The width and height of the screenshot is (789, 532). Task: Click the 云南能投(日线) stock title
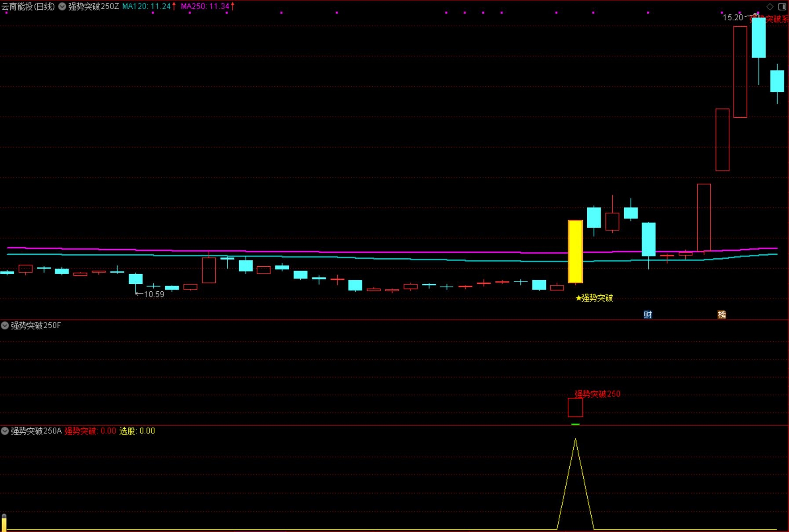point(28,7)
